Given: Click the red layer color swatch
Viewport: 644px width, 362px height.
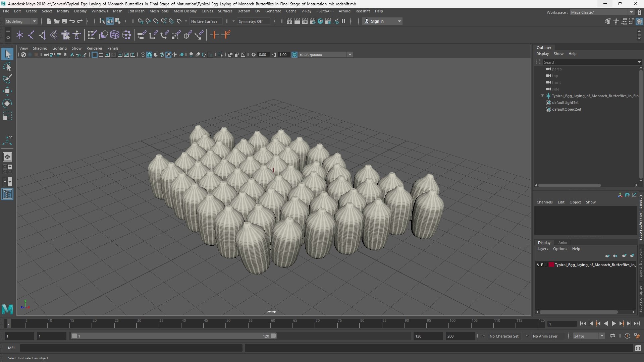Looking at the screenshot, I should coord(551,265).
